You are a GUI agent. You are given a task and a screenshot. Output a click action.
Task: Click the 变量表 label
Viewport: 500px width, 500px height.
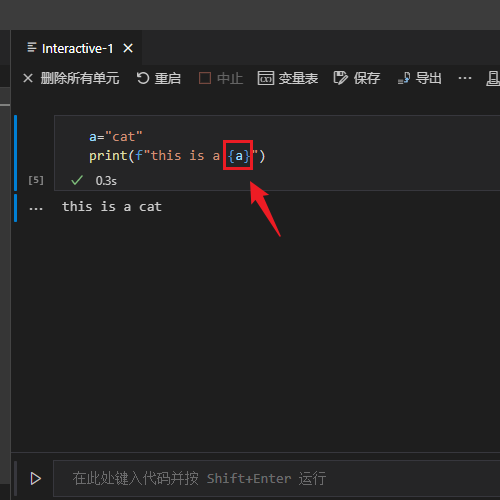[x=298, y=79]
